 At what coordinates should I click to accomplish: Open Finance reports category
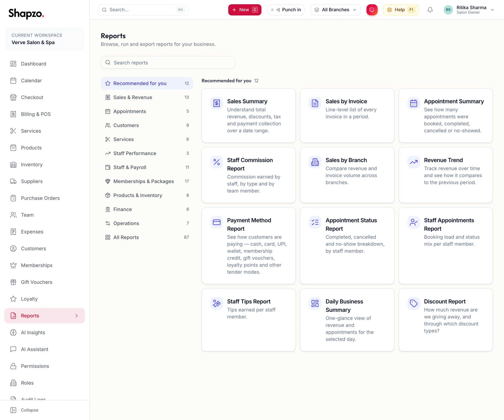coord(147,209)
